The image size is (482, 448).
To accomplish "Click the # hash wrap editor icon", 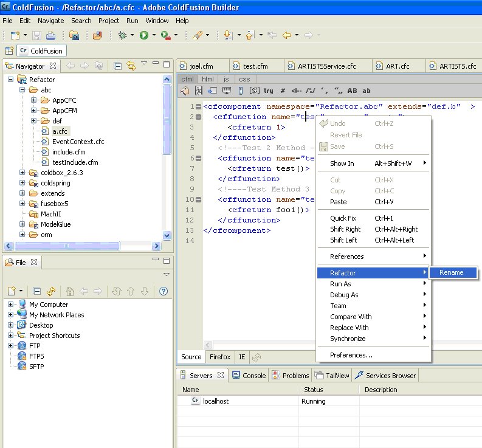I will click(283, 91).
